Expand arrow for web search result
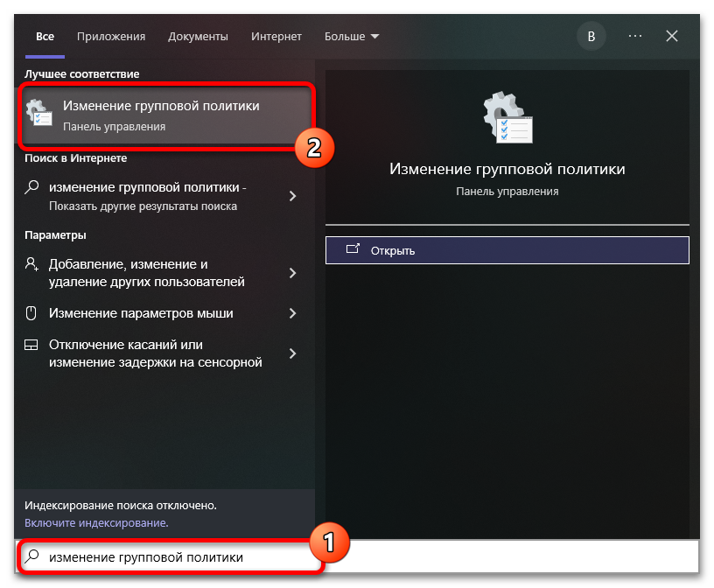714x588 pixels. [293, 196]
